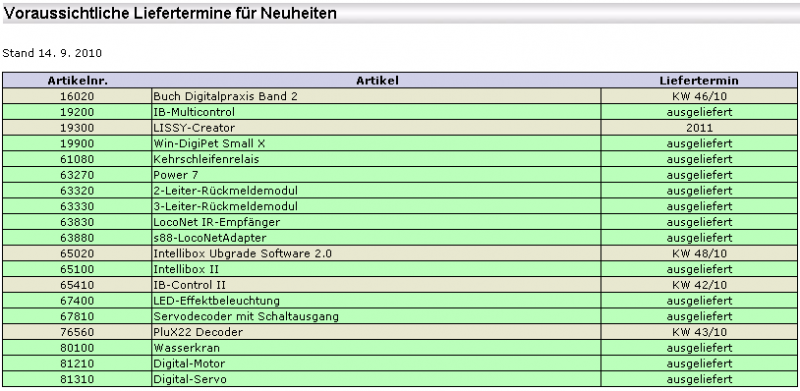Click the page heading Voraussichtliche Liefertermine
Screen dimensions: 800x391
170,13
